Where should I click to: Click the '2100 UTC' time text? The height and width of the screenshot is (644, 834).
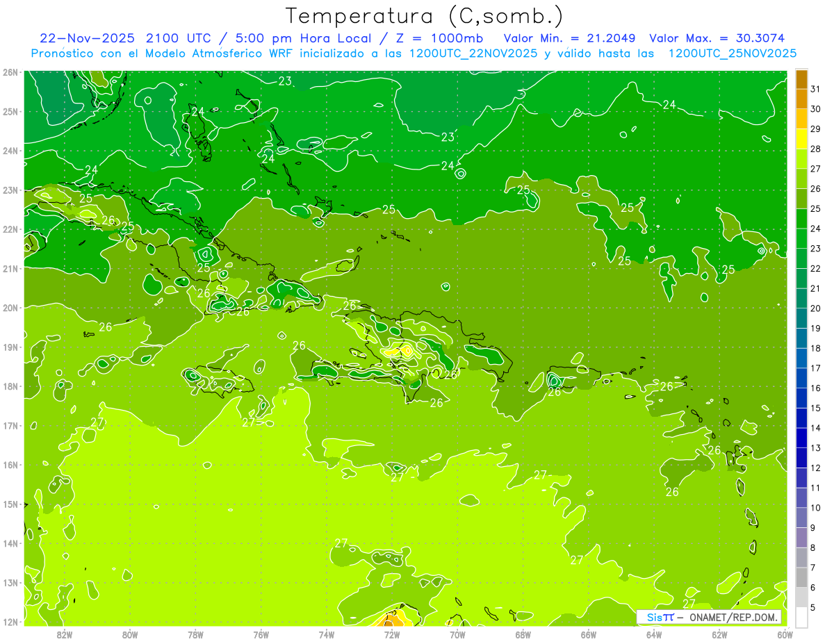tap(179, 38)
